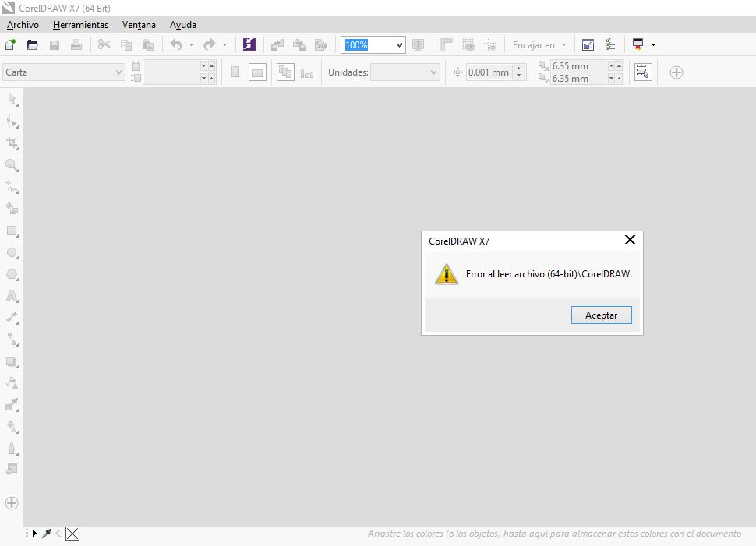The height and width of the screenshot is (546, 756).
Task: Click the Cut scissors icon
Action: 104,45
